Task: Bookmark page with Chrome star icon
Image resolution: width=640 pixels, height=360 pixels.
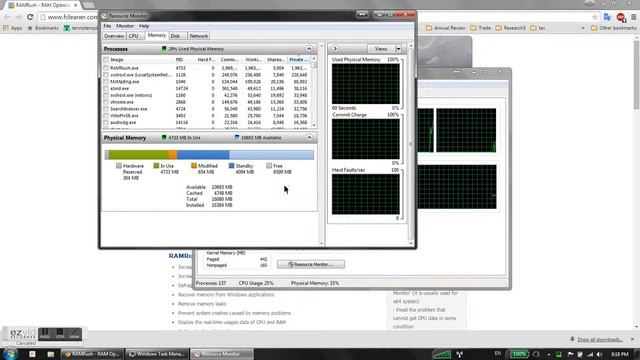Action: [x=595, y=17]
